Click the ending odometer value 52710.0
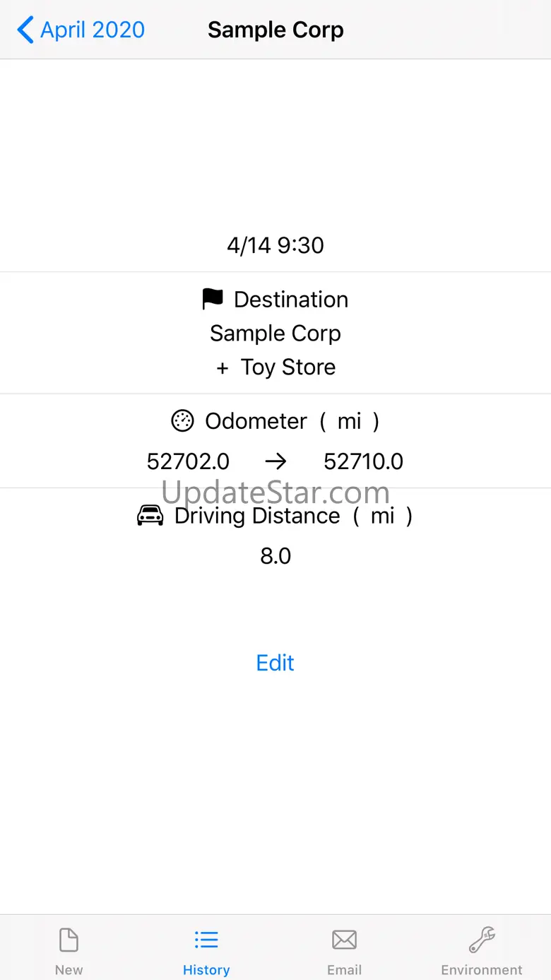This screenshot has height=980, width=551. click(363, 462)
